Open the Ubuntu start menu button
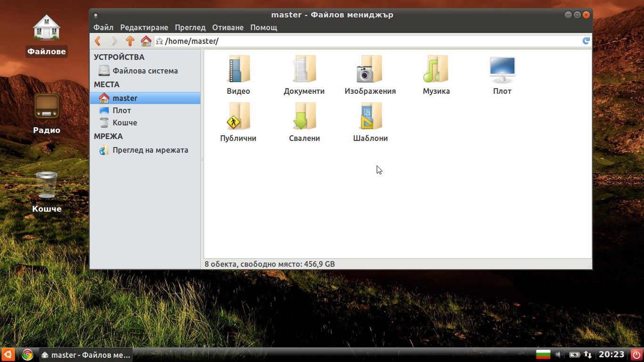This screenshot has width=644, height=362. [x=8, y=354]
